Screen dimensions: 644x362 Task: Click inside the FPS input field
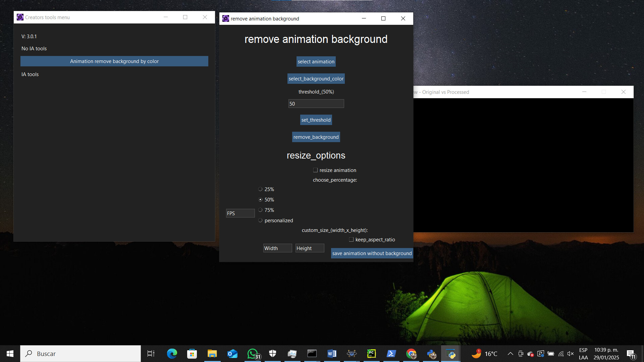coord(240,213)
